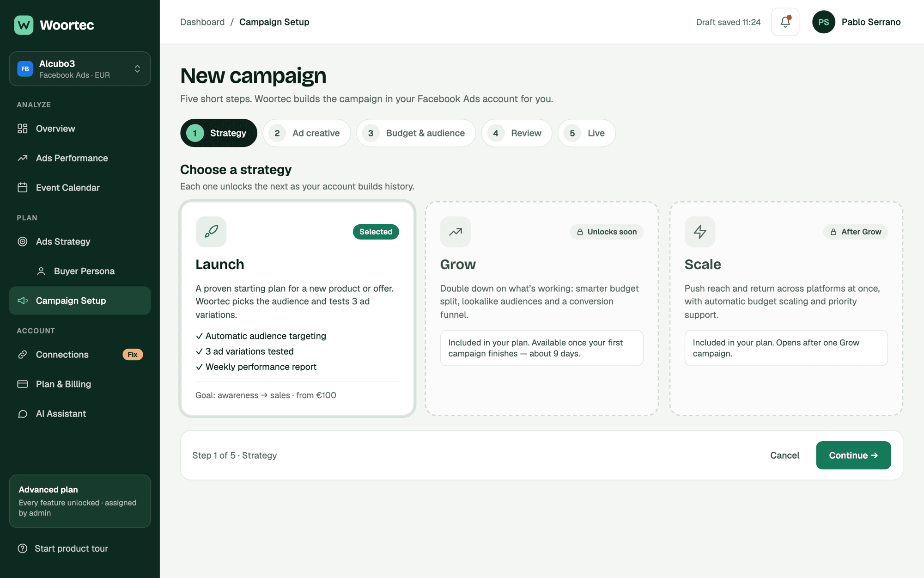Open the Advanced plan info box
Screen dimensions: 924x578
pos(80,501)
